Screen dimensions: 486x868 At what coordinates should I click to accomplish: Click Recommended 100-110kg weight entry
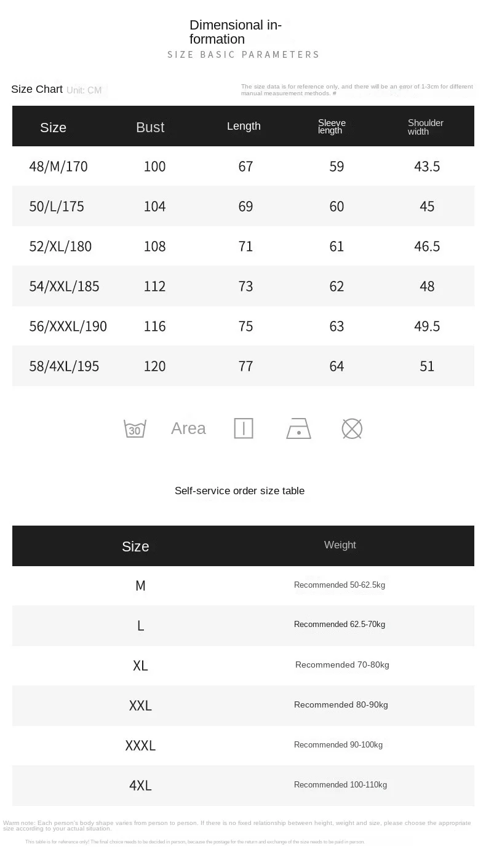(340, 785)
